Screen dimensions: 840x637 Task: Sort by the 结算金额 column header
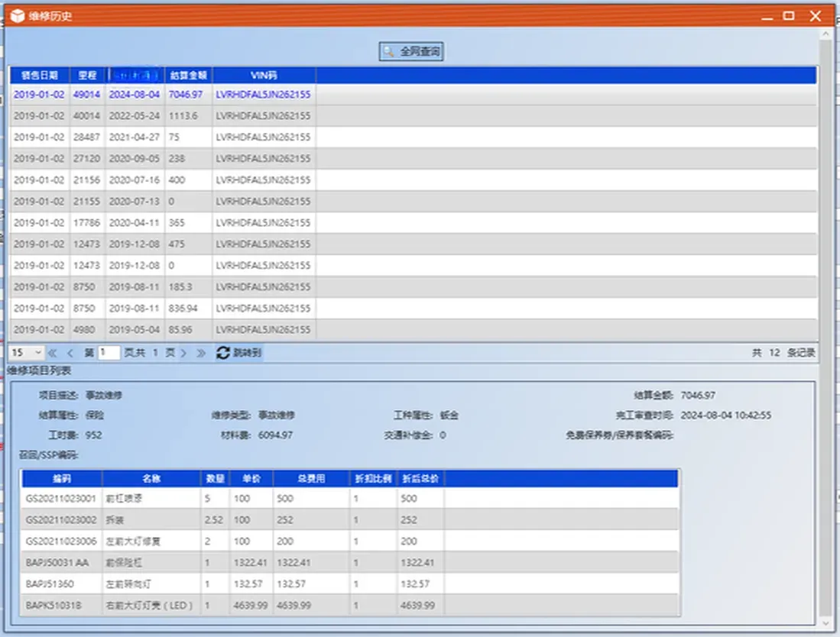[189, 75]
